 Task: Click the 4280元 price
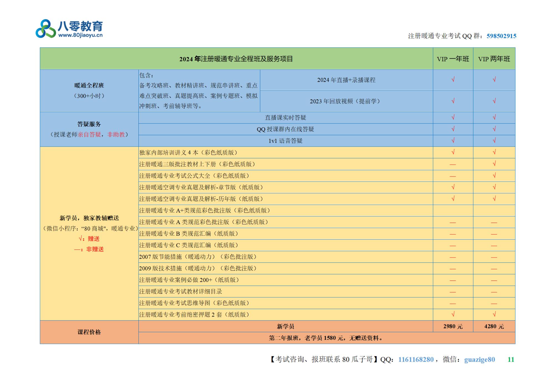494,326
